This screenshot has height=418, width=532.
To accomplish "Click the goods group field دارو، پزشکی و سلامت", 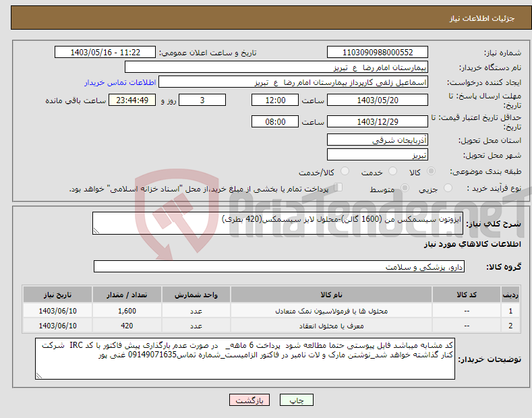I will (x=279, y=266).
